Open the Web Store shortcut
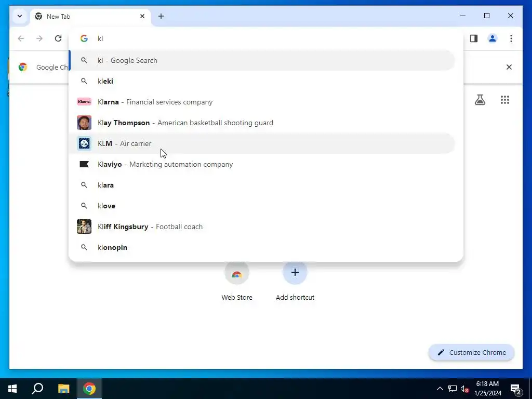 [x=237, y=282]
